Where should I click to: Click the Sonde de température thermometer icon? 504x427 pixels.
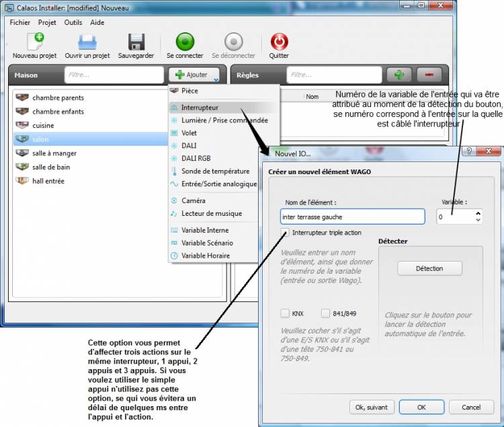click(174, 171)
